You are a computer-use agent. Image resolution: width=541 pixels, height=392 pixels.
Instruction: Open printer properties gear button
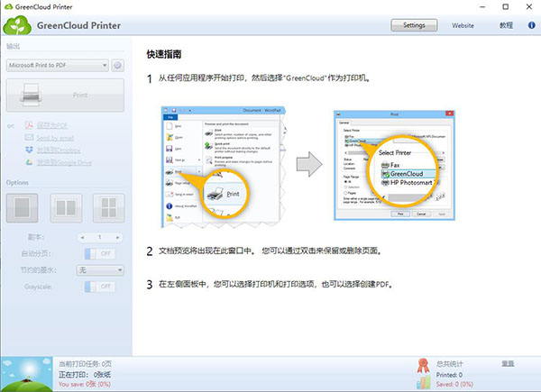[x=117, y=65]
